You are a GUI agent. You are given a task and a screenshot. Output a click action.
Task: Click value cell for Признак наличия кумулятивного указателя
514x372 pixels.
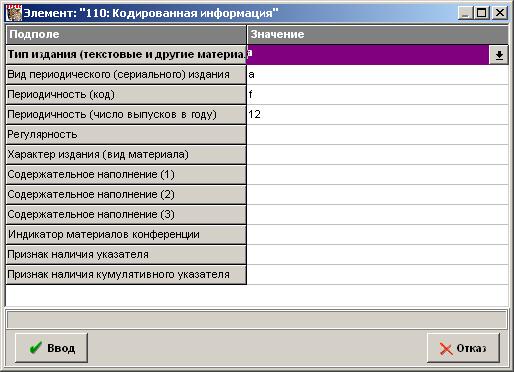click(377, 275)
